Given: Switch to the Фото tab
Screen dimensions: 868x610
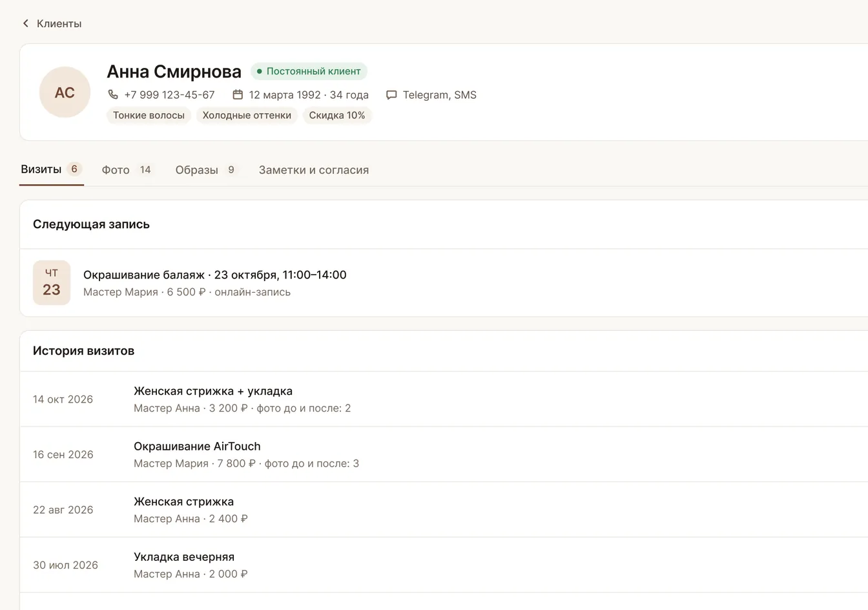Looking at the screenshot, I should (127, 170).
